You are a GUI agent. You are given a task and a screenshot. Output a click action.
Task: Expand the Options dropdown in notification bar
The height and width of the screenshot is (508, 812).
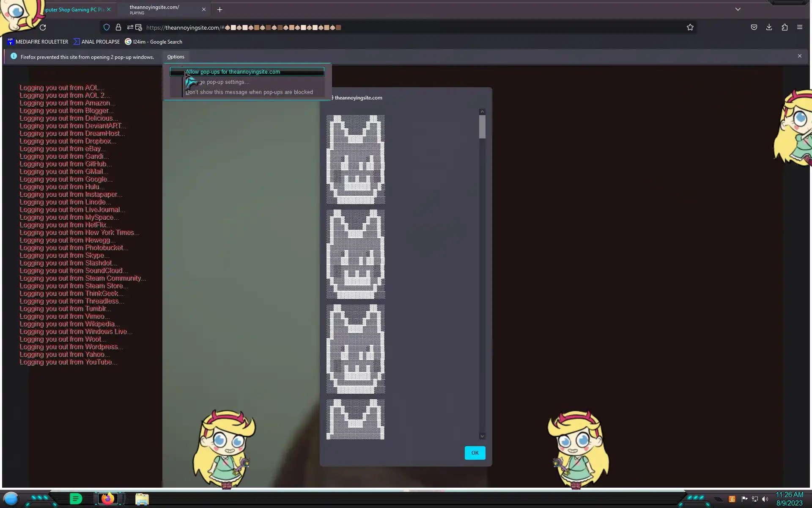[176, 57]
